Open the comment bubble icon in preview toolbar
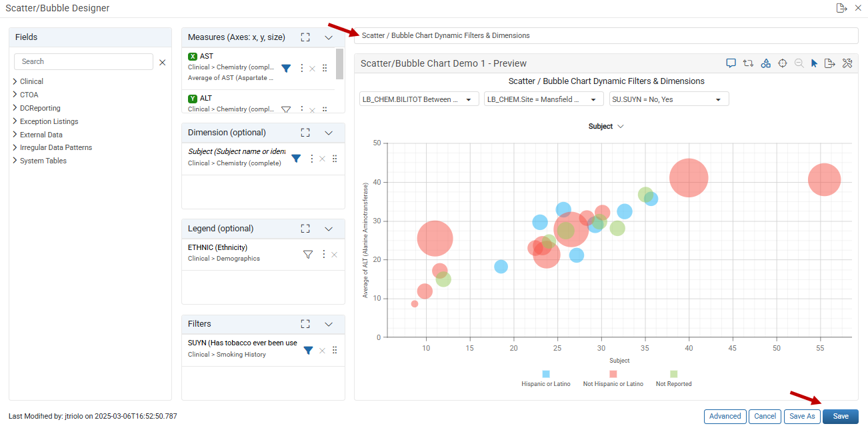The width and height of the screenshot is (868, 432). [731, 63]
